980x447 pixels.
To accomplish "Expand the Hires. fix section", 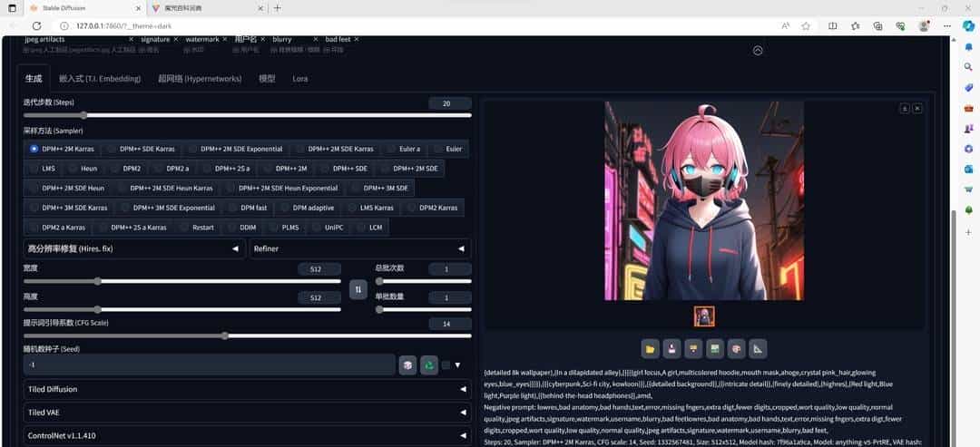I will pyautogui.click(x=132, y=248).
